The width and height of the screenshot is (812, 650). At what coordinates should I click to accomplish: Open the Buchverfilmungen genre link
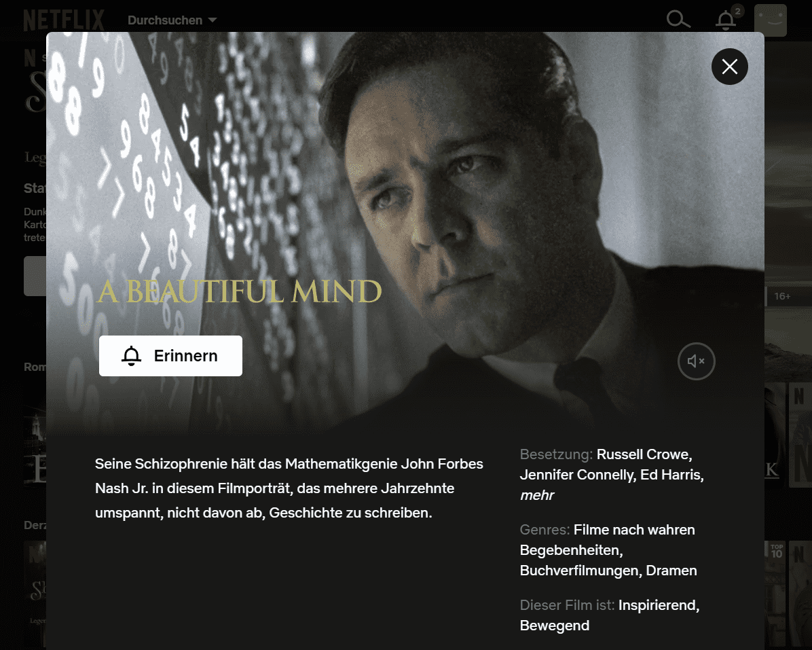point(580,571)
